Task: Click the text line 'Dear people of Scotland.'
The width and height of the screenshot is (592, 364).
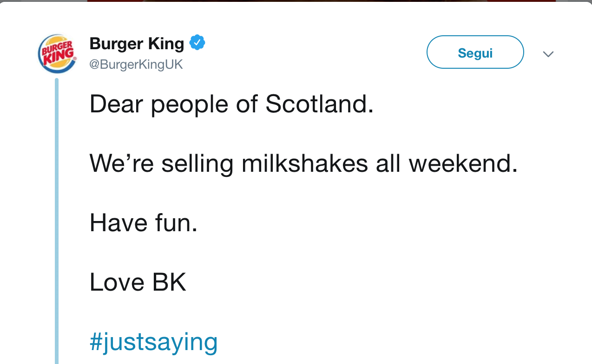Action: coord(231,104)
